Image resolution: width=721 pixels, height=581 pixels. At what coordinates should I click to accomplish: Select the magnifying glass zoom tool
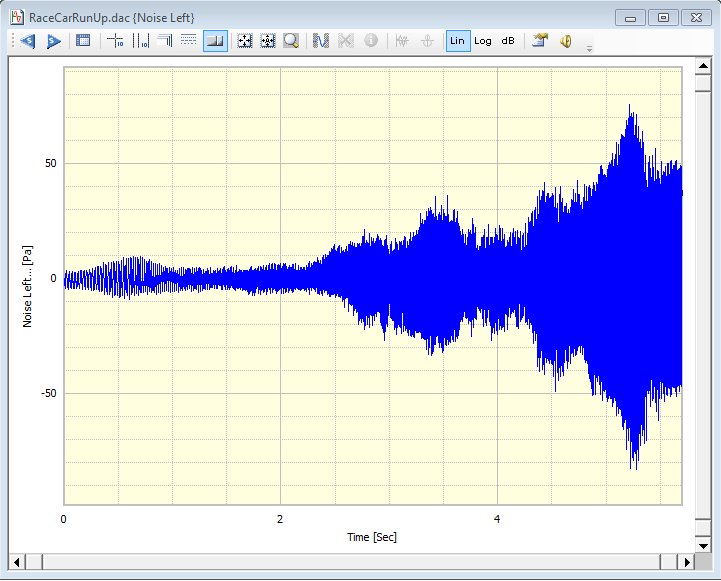tap(291, 41)
